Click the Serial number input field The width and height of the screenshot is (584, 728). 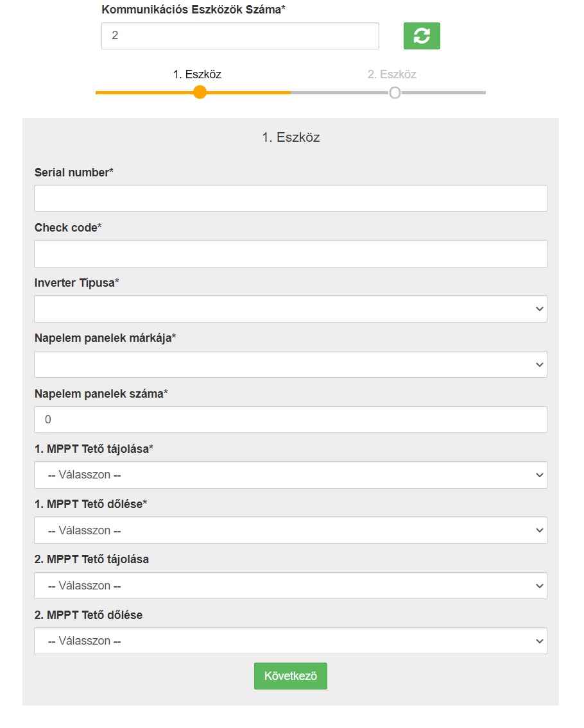[x=290, y=198]
